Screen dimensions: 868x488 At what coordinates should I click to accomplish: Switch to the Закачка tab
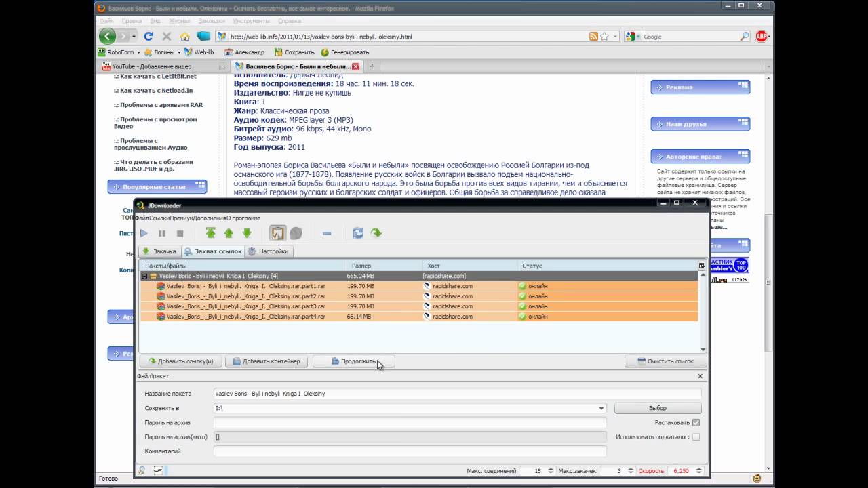(159, 251)
